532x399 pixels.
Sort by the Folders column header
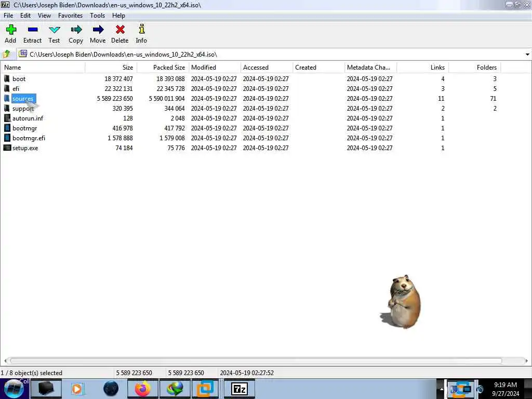tap(474, 68)
